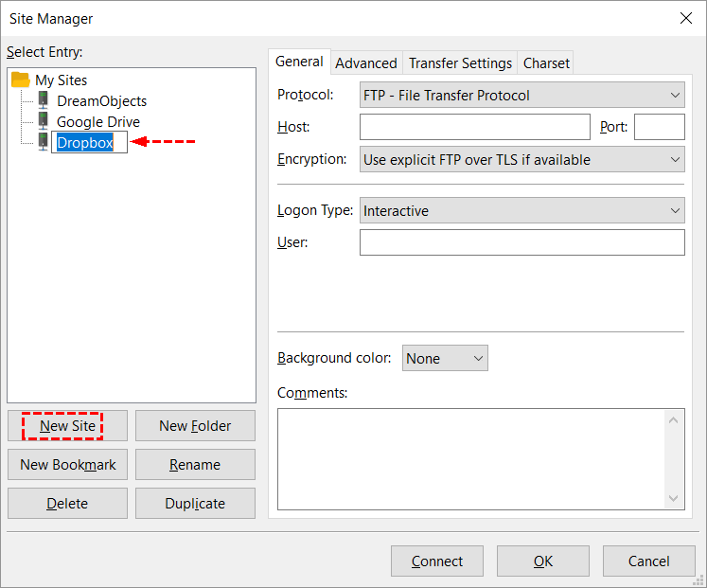Open the Background color dropdown
Screen dimensions: 707x588
pos(445,358)
